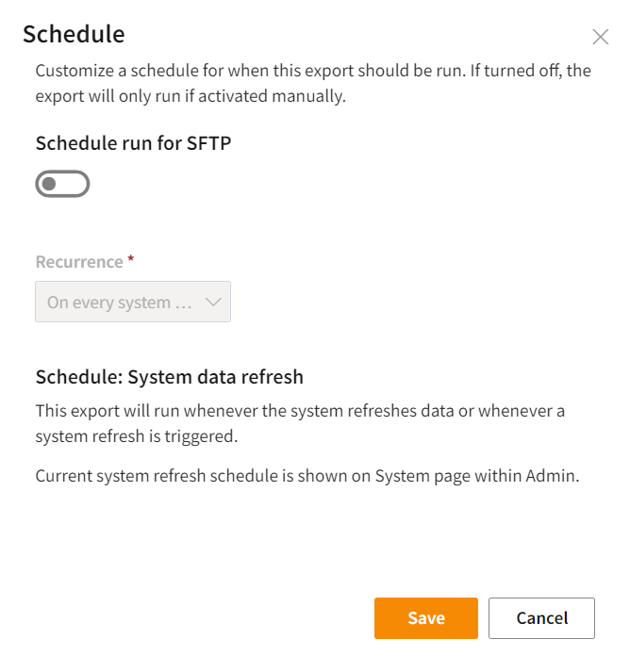Screen dimensions: 630x672
Task: Click the Schedule dialog title
Action: click(x=74, y=35)
